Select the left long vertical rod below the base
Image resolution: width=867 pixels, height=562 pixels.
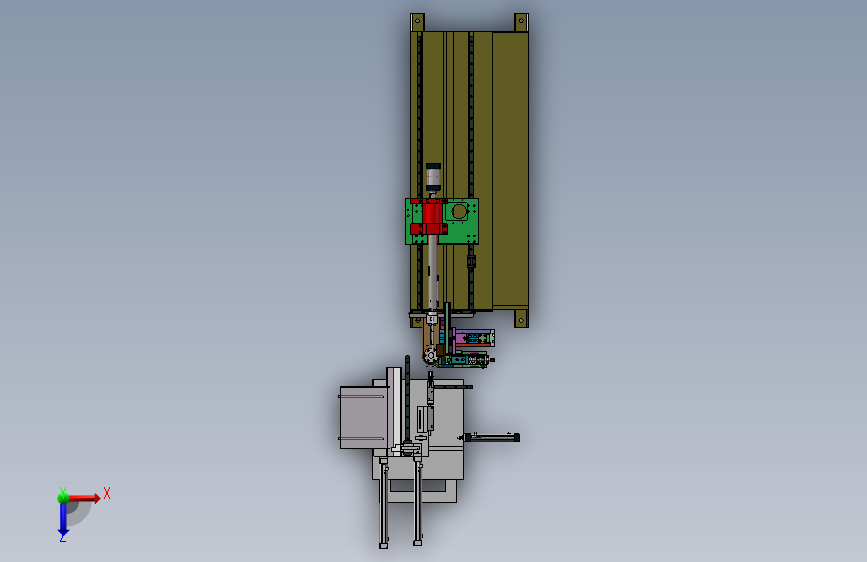click(383, 503)
